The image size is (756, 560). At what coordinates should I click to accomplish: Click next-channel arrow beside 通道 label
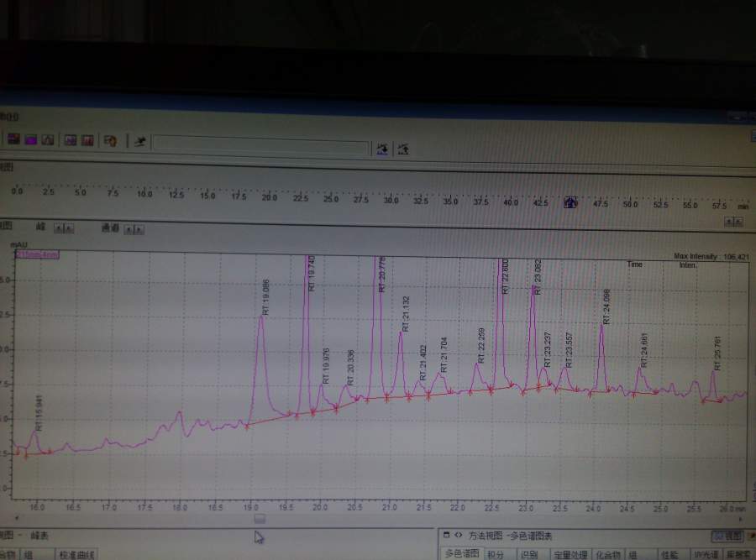tap(139, 230)
